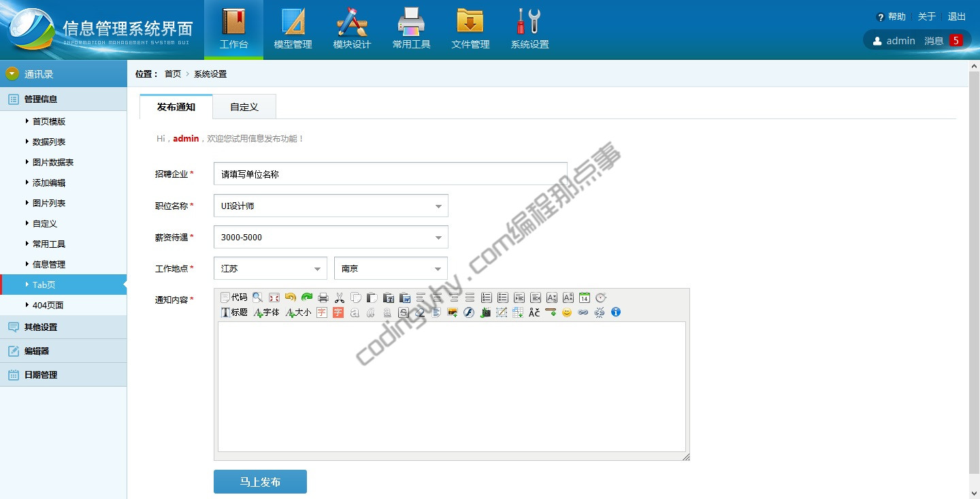The image size is (980, 499).
Task: Click the insert Flash icon
Action: point(468,312)
